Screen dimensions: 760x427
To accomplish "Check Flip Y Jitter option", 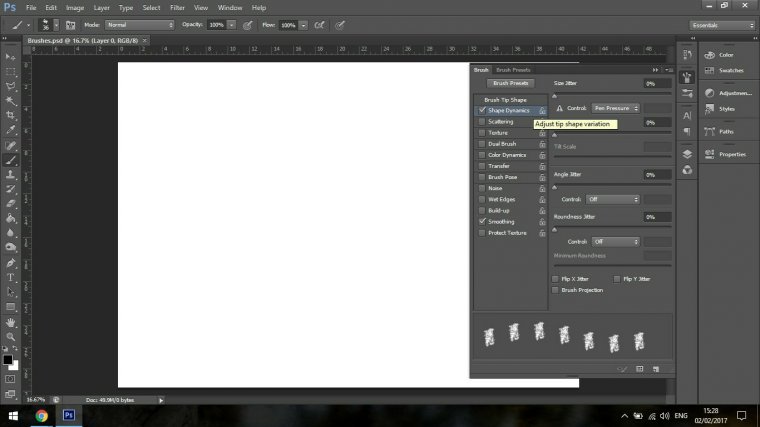I will tap(617, 279).
